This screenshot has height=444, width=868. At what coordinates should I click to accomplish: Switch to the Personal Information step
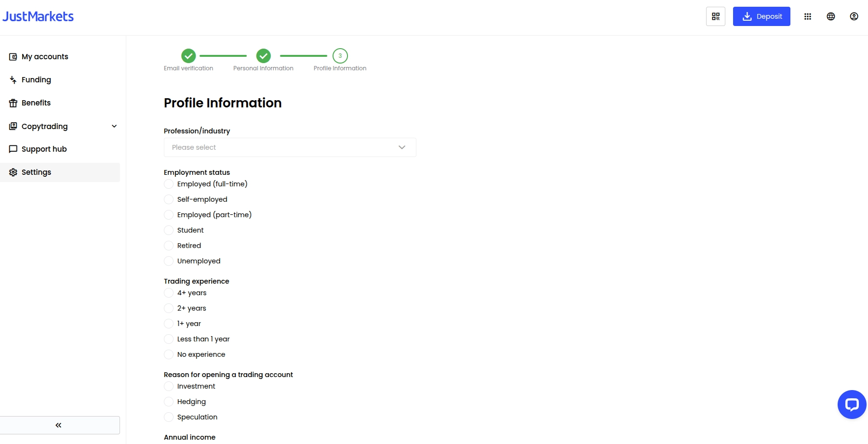tap(263, 56)
